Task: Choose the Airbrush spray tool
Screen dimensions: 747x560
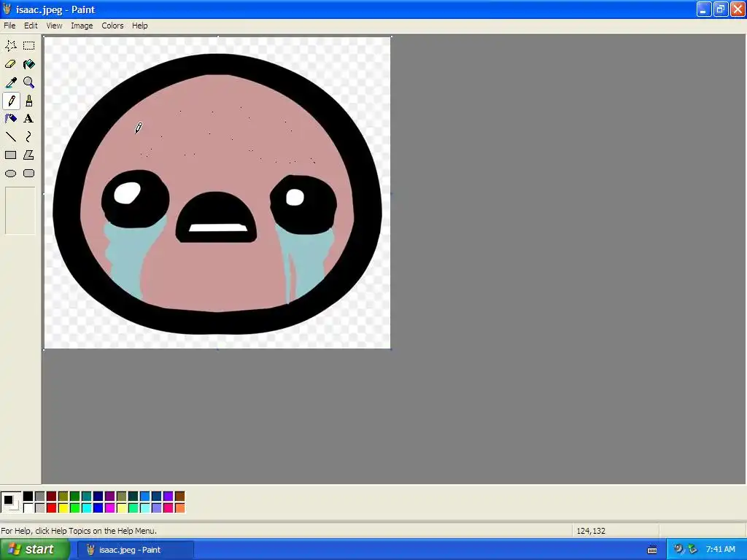Action: pyautogui.click(x=10, y=119)
